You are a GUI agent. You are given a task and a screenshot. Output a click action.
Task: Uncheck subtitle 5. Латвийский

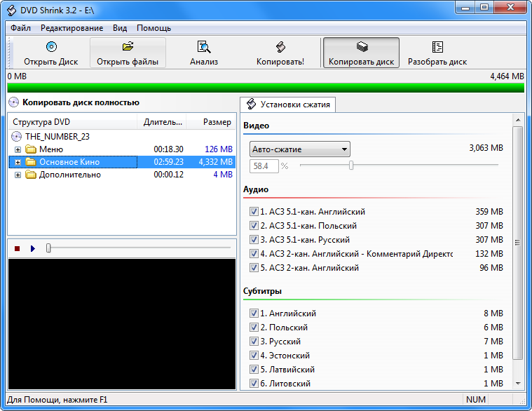pyautogui.click(x=254, y=369)
